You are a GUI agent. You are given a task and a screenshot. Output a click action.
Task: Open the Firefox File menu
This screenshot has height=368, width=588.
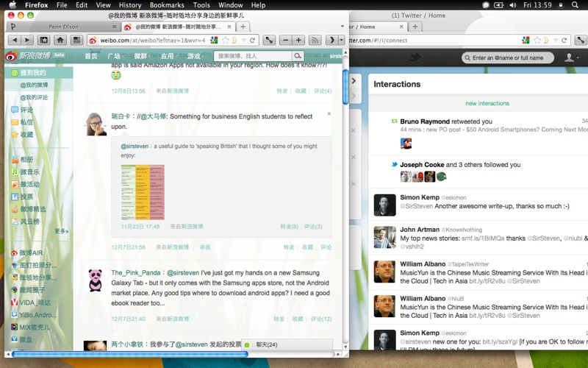[62, 5]
